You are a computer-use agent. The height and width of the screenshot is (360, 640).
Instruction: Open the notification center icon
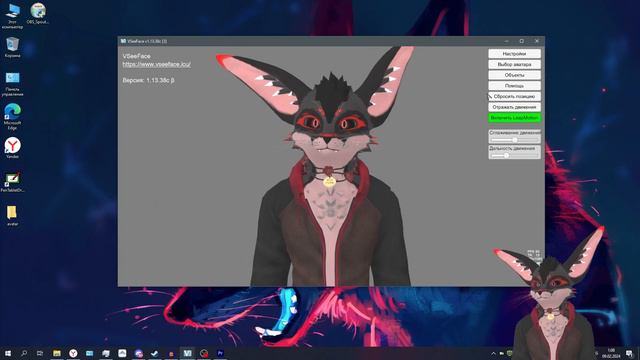pos(629,353)
